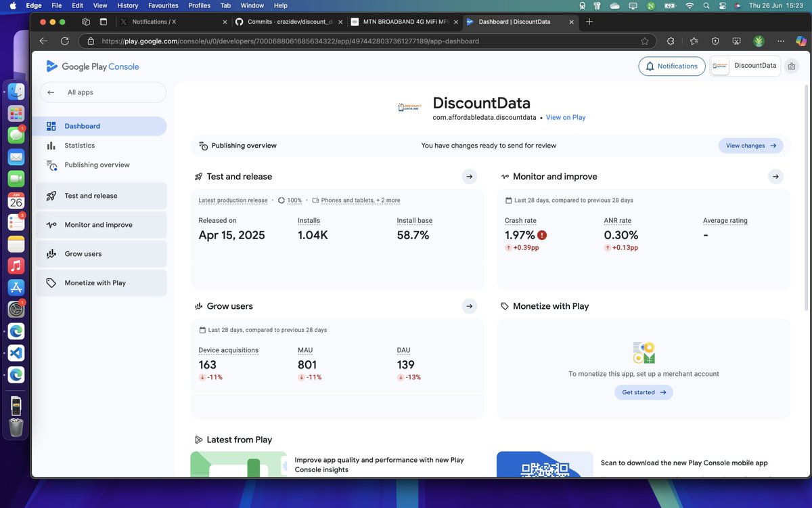
Task: Click the crash rate red warning icon
Action: click(x=542, y=235)
